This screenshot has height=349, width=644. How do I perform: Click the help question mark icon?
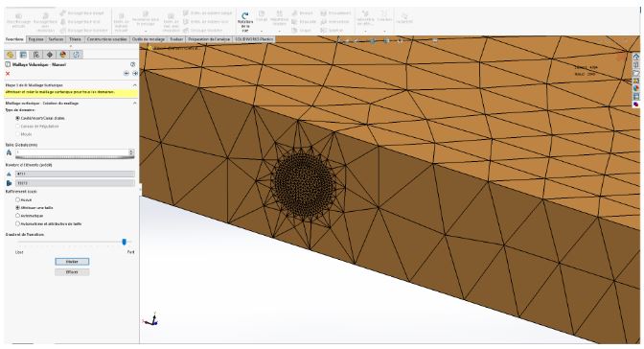132,64
